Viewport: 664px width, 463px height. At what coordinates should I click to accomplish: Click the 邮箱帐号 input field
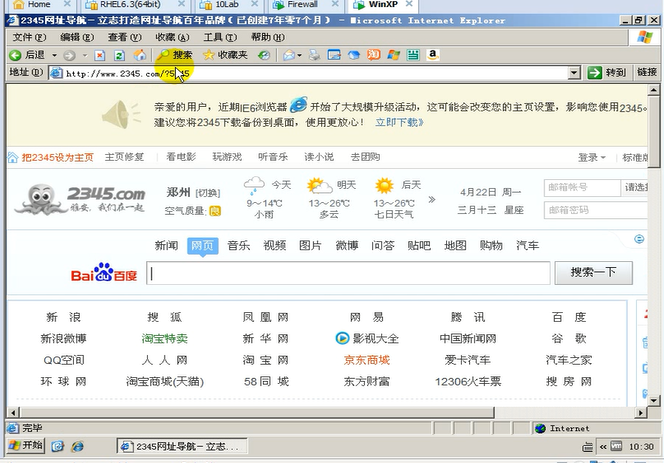click(582, 187)
